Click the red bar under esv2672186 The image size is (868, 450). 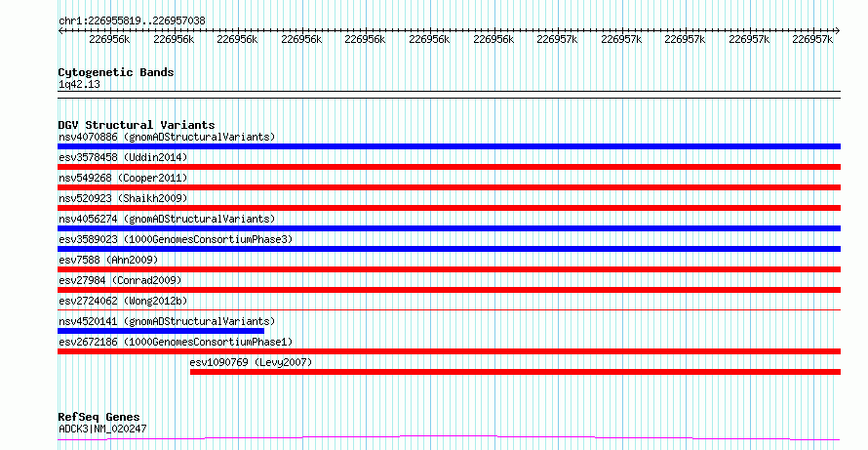449,351
